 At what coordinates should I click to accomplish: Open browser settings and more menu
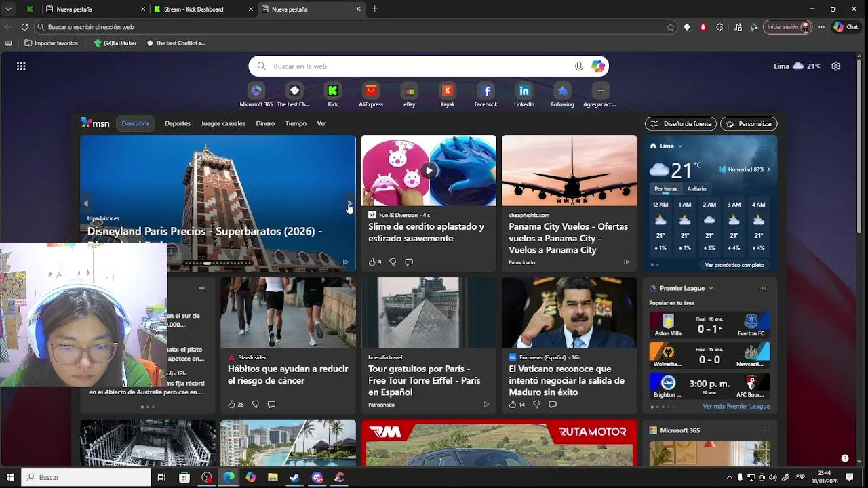tap(821, 27)
